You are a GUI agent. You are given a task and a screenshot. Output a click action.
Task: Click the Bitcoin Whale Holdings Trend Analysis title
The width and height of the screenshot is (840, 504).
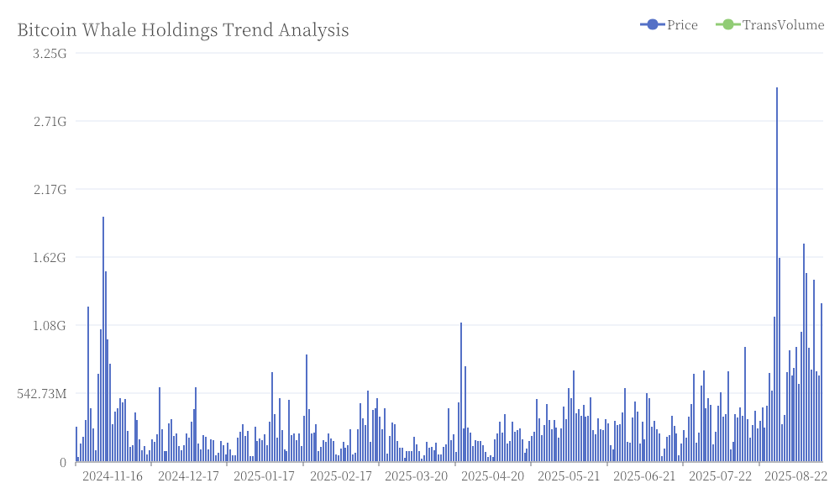pyautogui.click(x=183, y=30)
